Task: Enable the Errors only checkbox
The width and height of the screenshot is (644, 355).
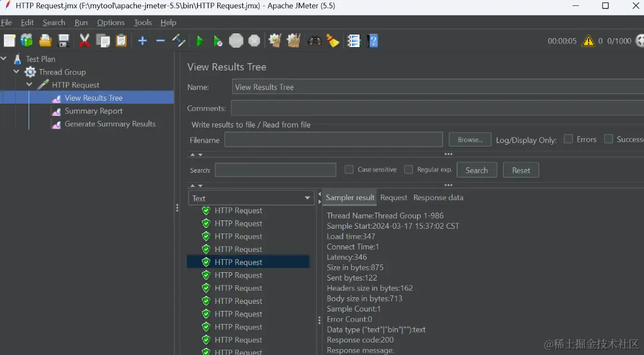Action: (568, 139)
